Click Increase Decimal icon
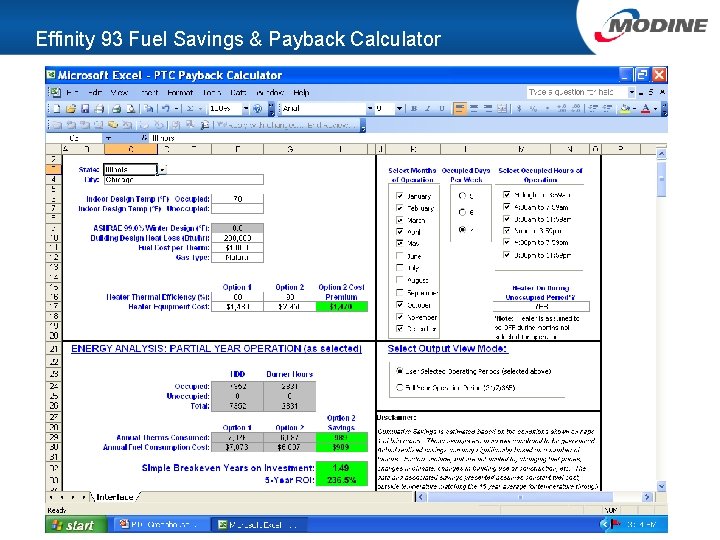The height and width of the screenshot is (540, 720). 562,109
